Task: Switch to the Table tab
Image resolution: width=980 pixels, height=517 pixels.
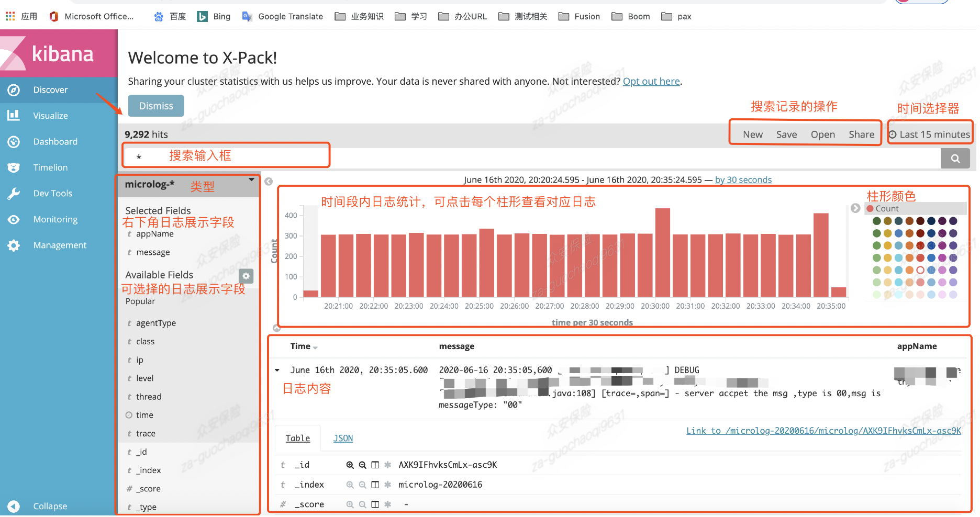Action: (x=297, y=439)
